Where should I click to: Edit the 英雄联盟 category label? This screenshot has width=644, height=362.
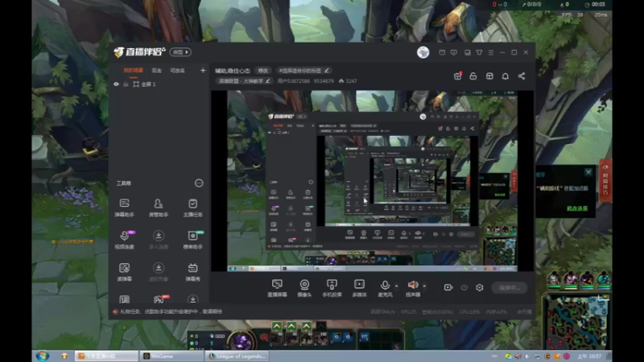pyautogui.click(x=244, y=81)
